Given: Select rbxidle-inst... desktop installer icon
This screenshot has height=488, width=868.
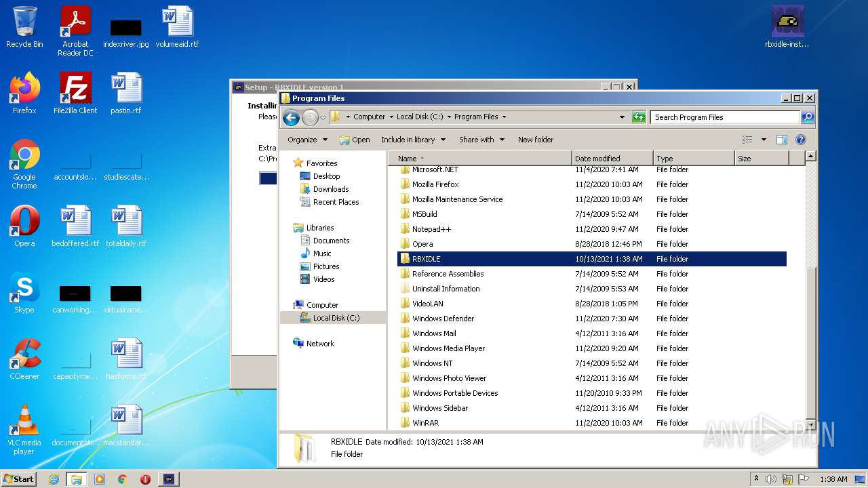Looking at the screenshot, I should (x=787, y=27).
